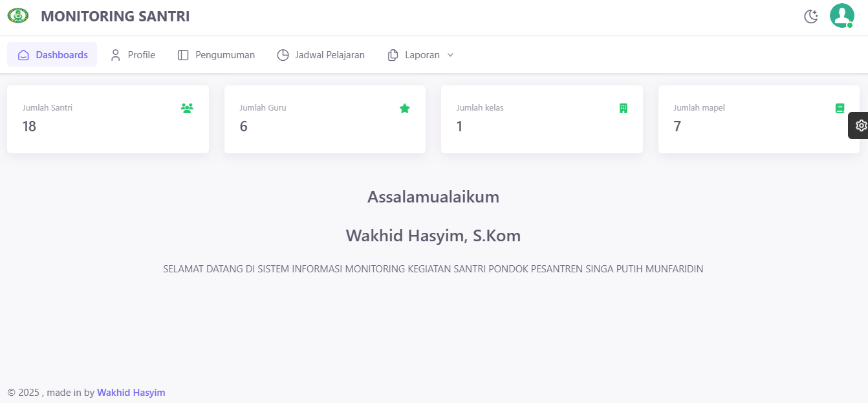Click the home icon beside Dashboards
This screenshot has height=403, width=868.
23,55
